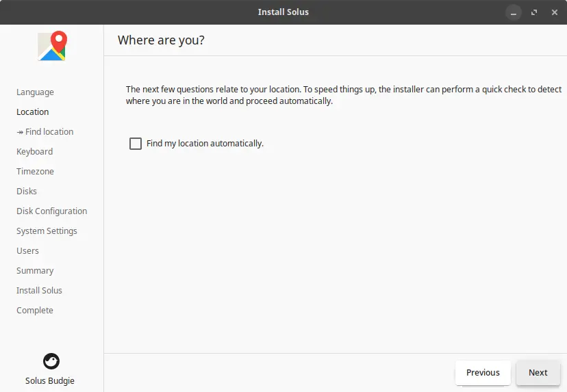The height and width of the screenshot is (392, 567).
Task: Select System Settings in the sidebar
Action: [x=47, y=231]
